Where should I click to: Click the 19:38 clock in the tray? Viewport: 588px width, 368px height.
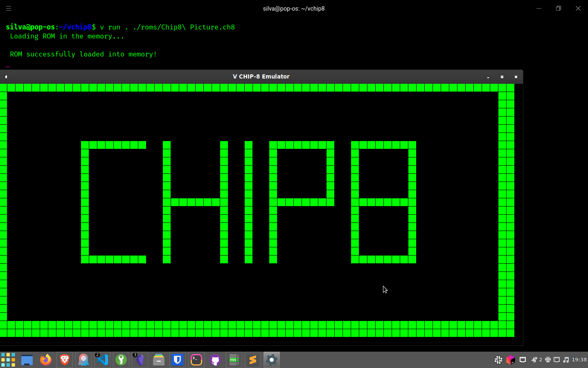(577, 360)
